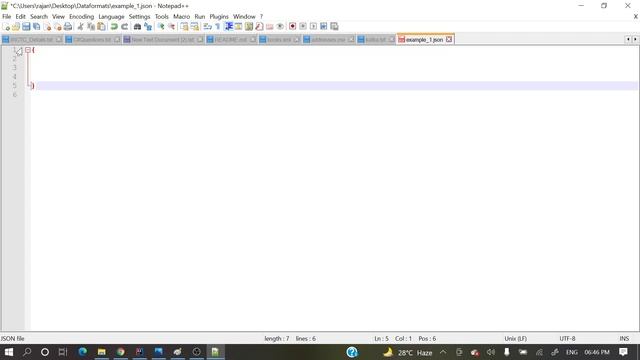The image size is (640, 360).
Task: Open the Settings menu
Action: tap(140, 16)
